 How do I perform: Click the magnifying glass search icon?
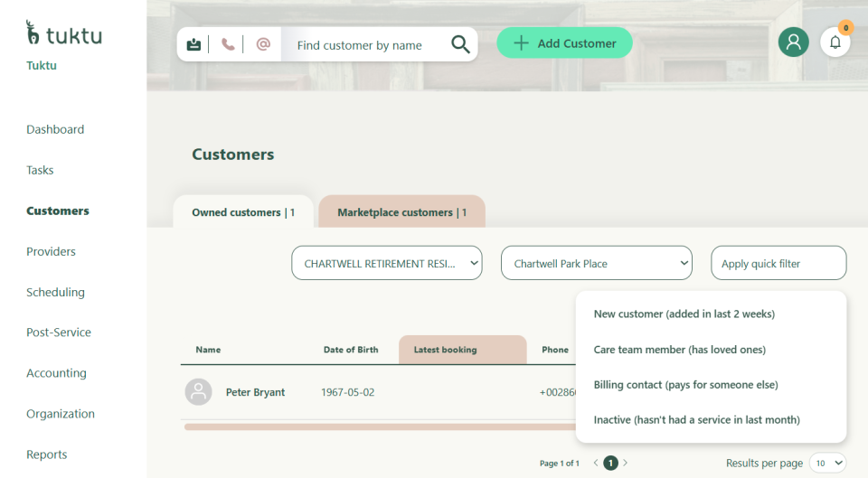pos(460,44)
